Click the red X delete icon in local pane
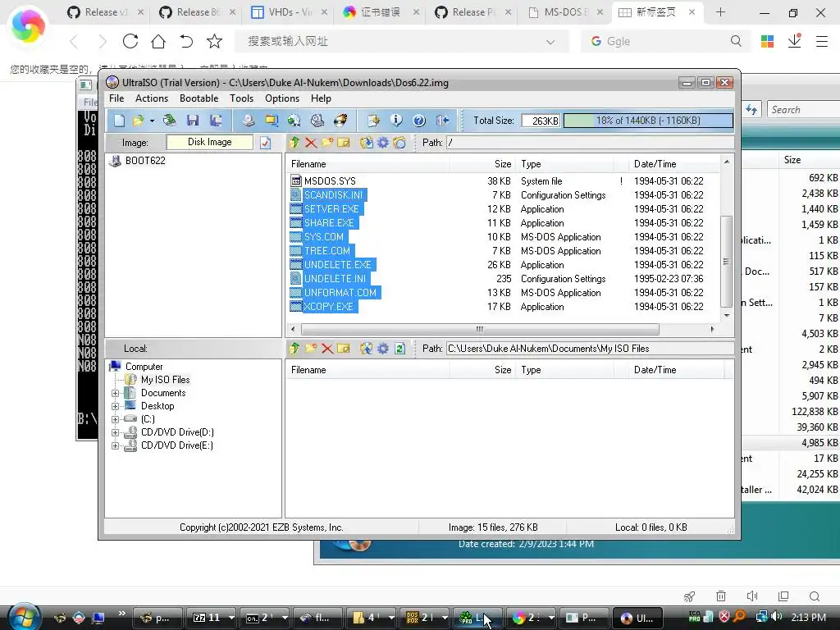Screen dimensions: 840x630 (326, 348)
